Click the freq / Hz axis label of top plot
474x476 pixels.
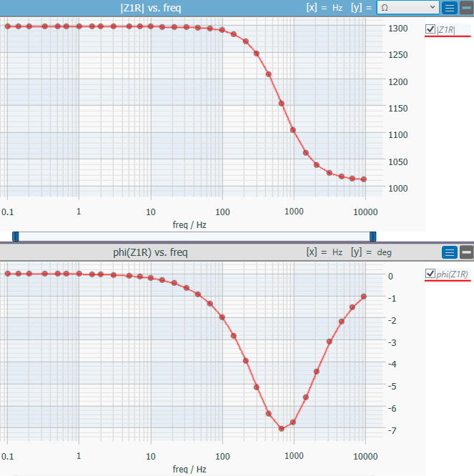point(189,225)
